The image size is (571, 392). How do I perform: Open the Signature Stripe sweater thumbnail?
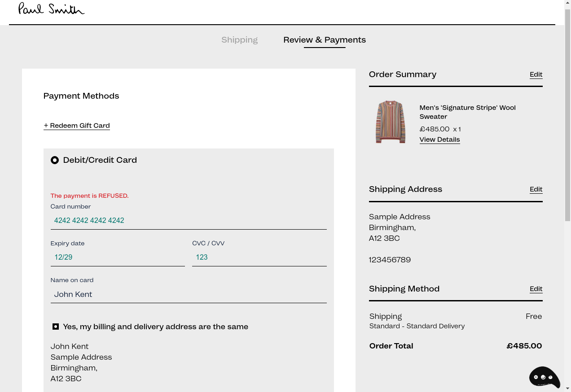pos(391,122)
